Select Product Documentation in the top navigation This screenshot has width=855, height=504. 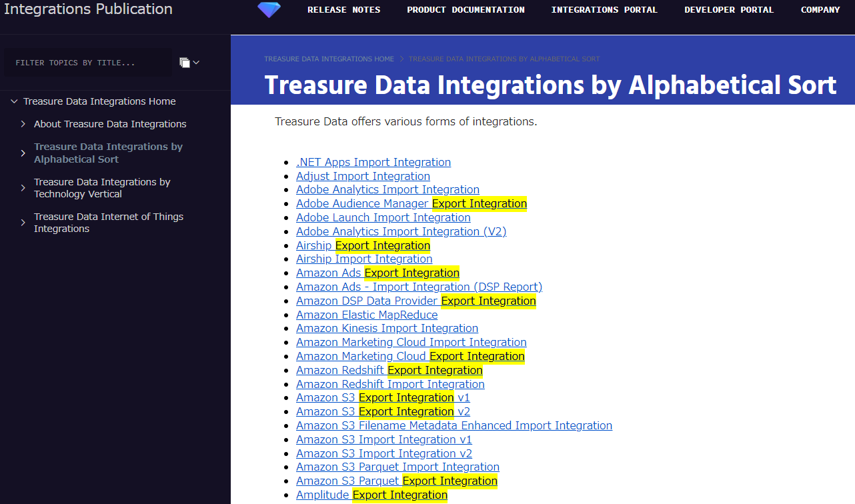tap(466, 9)
